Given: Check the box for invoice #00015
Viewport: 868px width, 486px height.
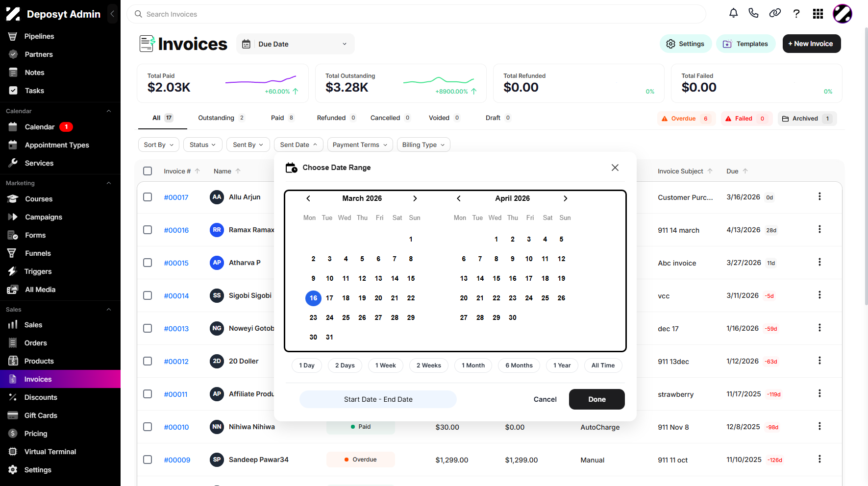Looking at the screenshot, I should 148,263.
